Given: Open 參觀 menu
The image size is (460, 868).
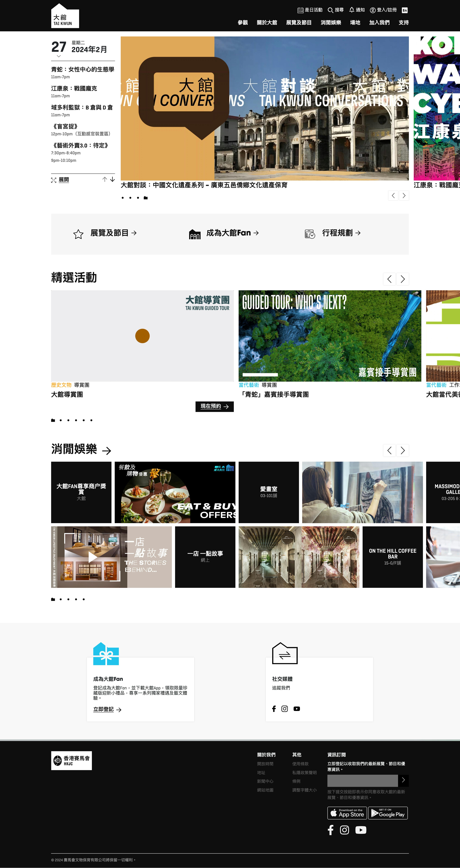Looking at the screenshot, I should (x=243, y=23).
